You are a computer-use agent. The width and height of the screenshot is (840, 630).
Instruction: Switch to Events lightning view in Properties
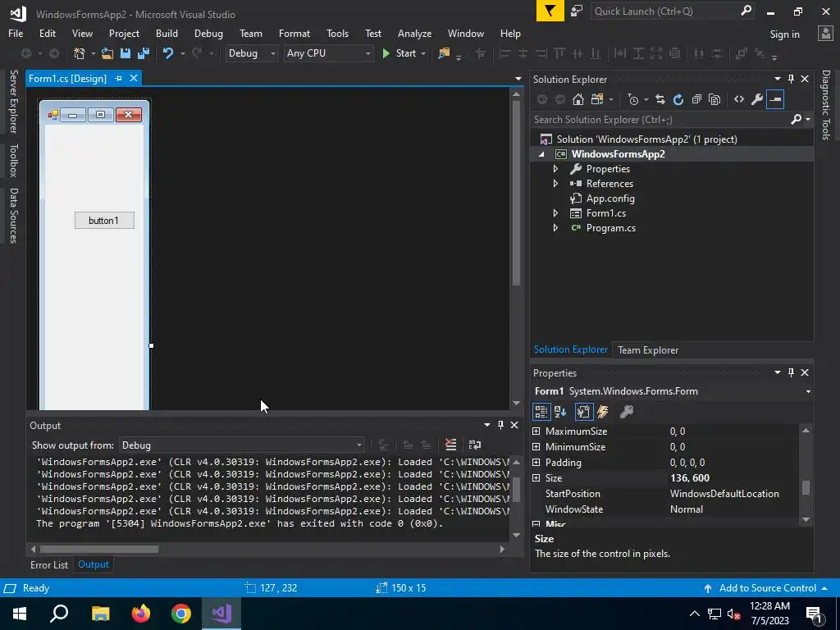pos(603,412)
